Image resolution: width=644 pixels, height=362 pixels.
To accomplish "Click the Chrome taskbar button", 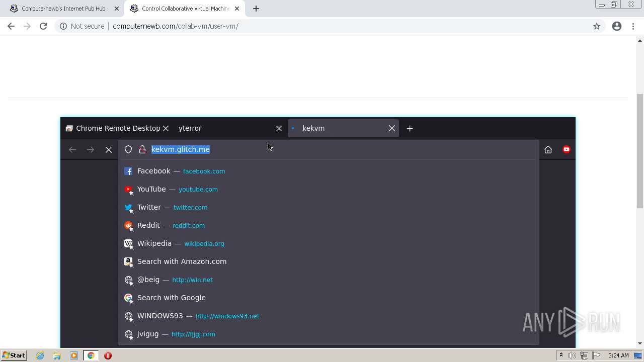I will pos(91,355).
